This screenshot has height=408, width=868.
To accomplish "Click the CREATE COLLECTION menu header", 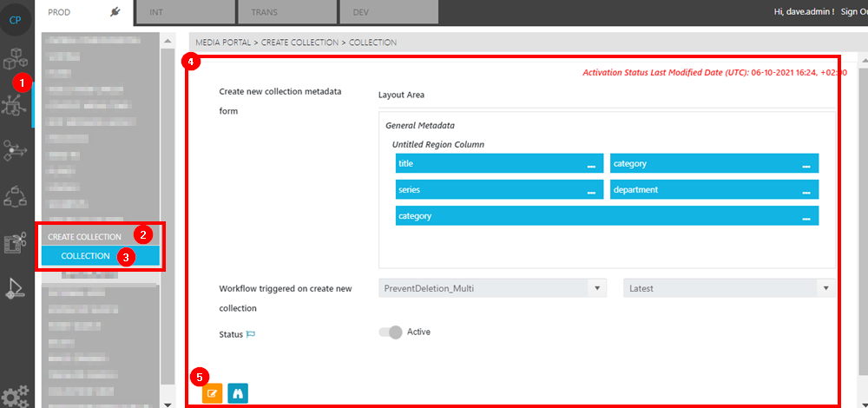I will point(84,237).
